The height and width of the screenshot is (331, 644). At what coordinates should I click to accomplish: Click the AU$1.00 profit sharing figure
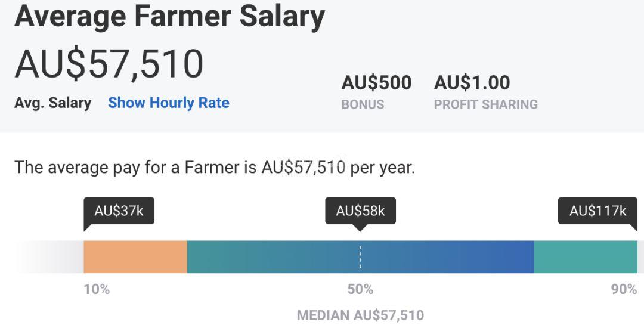coord(472,82)
